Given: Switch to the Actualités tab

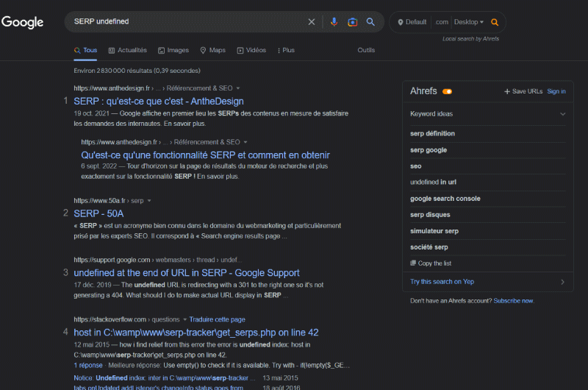Looking at the screenshot, I should click(x=127, y=50).
